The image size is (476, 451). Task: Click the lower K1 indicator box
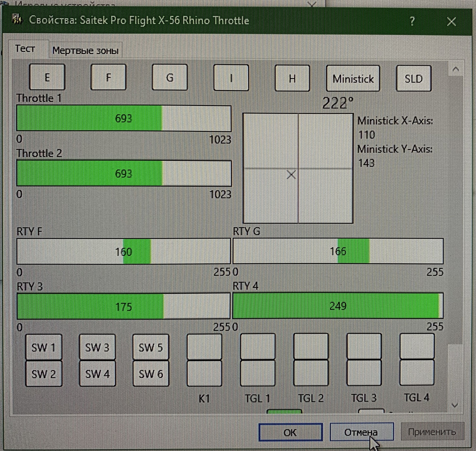click(x=204, y=373)
